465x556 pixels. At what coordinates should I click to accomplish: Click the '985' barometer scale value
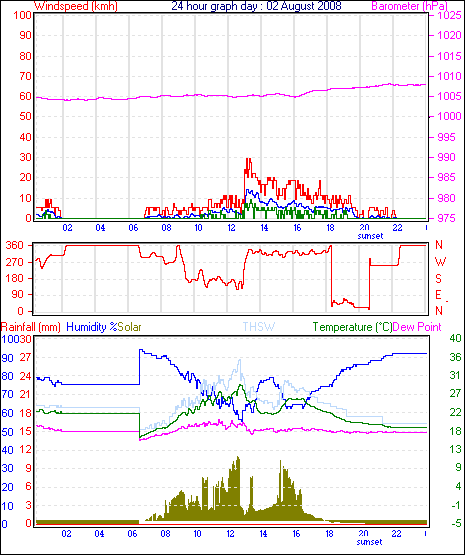(x=447, y=177)
